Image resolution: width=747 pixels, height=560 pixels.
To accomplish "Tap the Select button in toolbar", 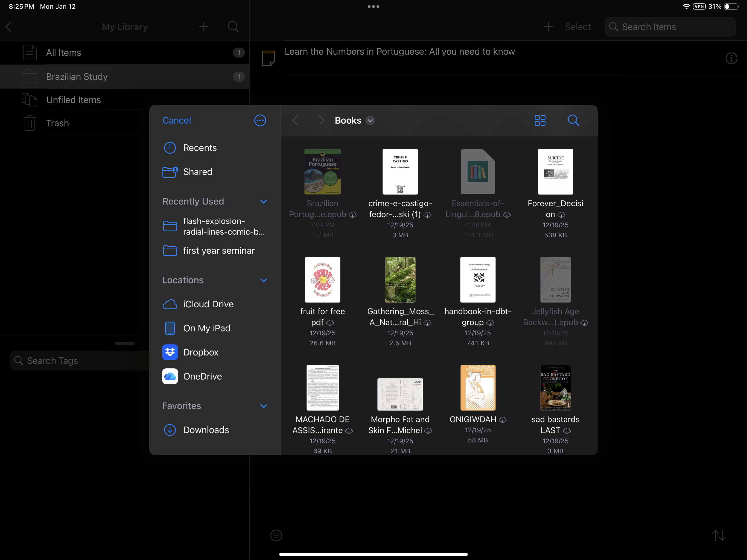I will [x=577, y=27].
